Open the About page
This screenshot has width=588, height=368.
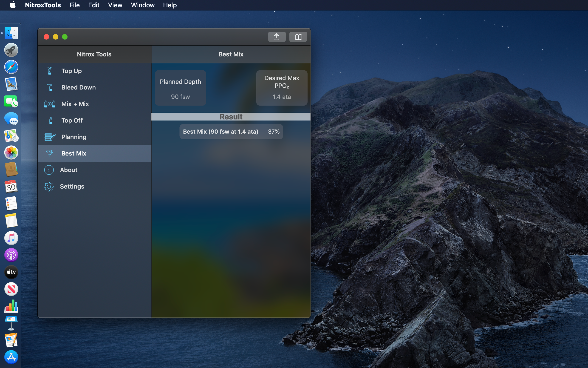[95, 170]
